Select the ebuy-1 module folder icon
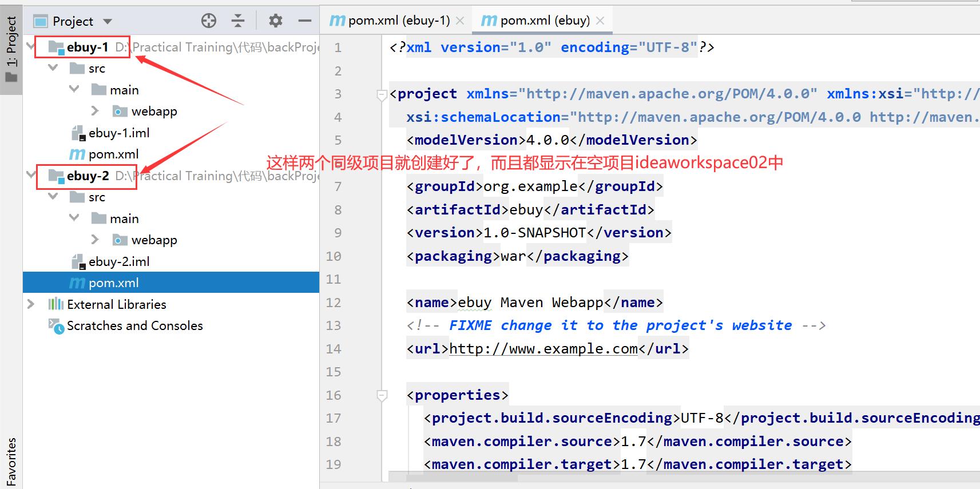This screenshot has height=489, width=980. pos(56,47)
